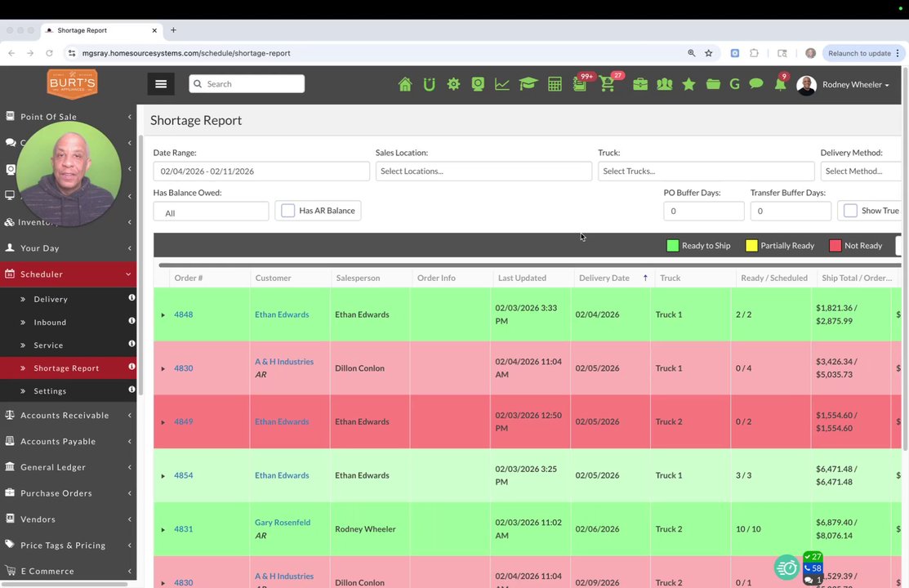Expand Accounts Payable sidebar menu
The image size is (909, 588).
pos(69,441)
